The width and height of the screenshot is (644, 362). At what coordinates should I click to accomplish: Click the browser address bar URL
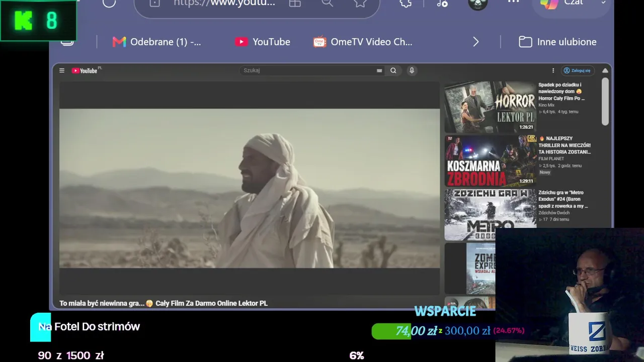pos(224,3)
